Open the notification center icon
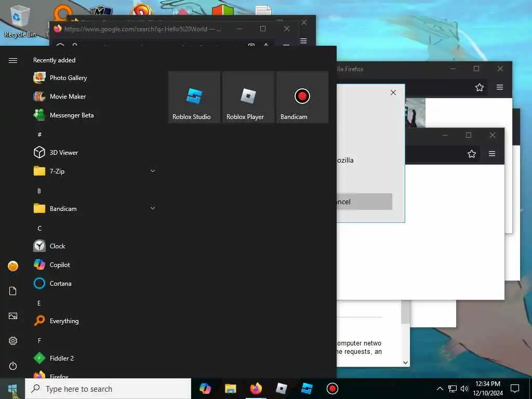The width and height of the screenshot is (532, 399). point(515,389)
